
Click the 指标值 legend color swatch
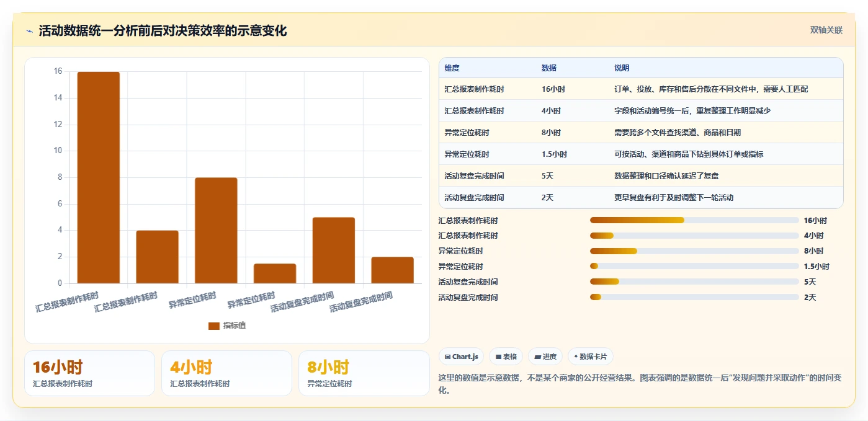point(214,326)
